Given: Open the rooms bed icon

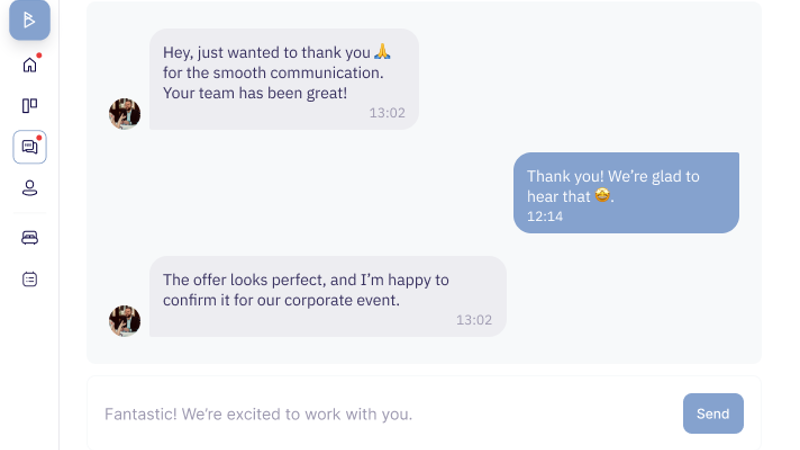Looking at the screenshot, I should click(30, 238).
